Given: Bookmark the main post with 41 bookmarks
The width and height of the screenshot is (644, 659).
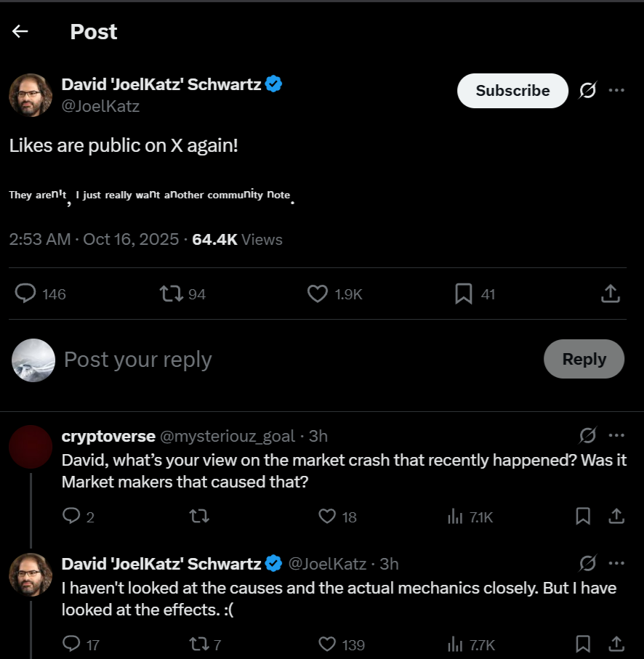Looking at the screenshot, I should coord(463,294).
